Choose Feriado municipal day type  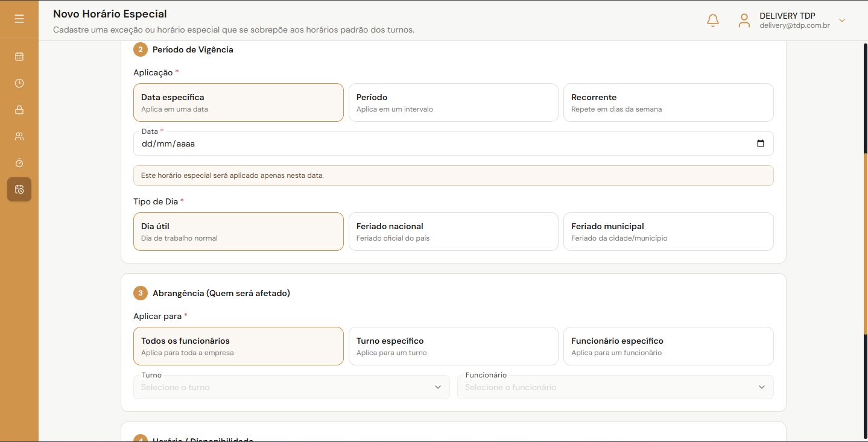(668, 232)
